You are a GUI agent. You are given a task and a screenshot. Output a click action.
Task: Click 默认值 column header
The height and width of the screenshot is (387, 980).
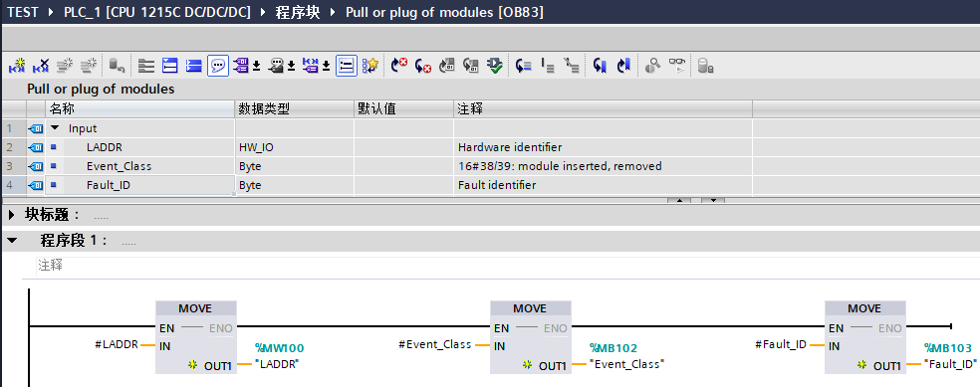click(x=403, y=108)
